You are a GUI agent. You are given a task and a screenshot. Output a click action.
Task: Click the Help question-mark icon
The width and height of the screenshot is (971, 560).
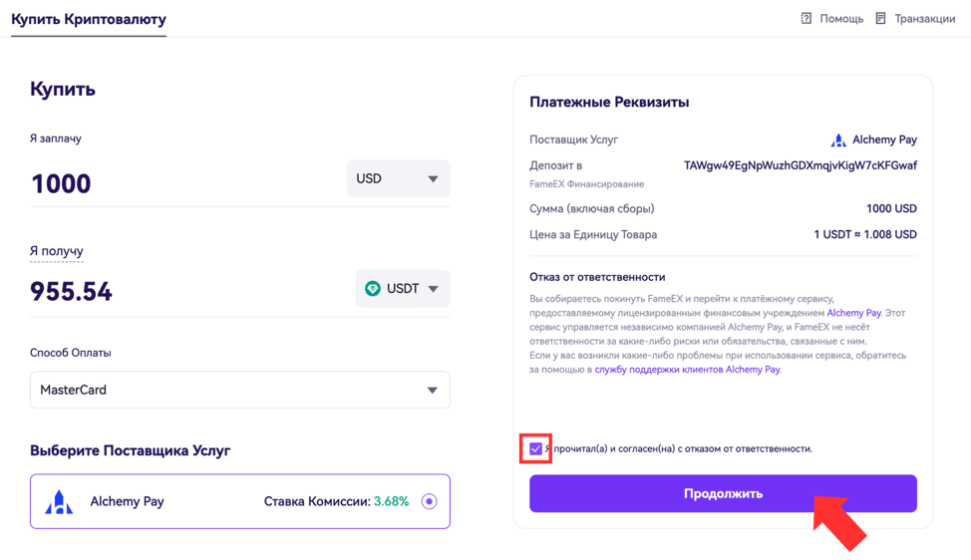tap(806, 19)
